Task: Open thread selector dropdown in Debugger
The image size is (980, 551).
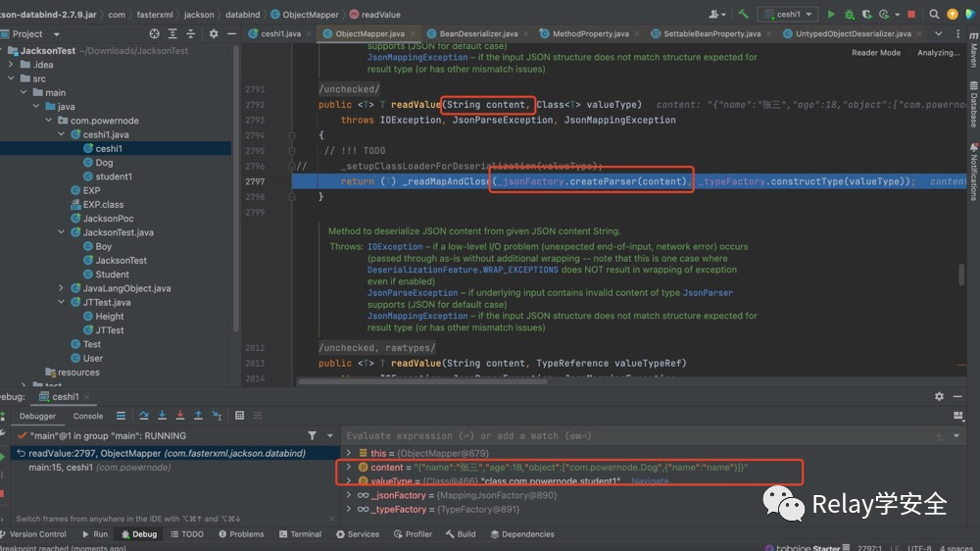Action: [330, 436]
